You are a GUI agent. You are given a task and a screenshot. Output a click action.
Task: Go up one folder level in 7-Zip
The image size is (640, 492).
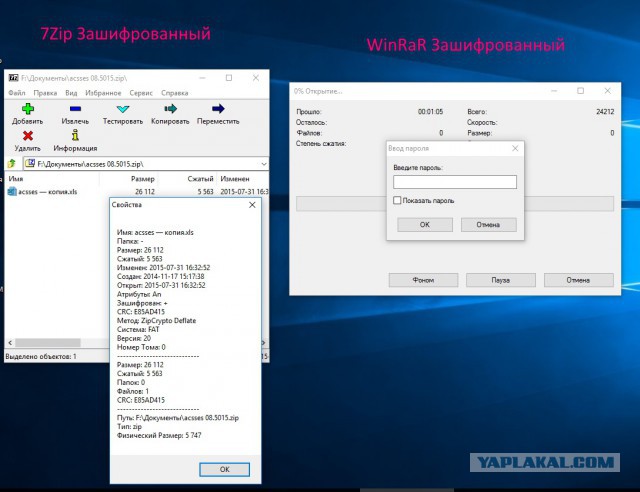[x=11, y=164]
